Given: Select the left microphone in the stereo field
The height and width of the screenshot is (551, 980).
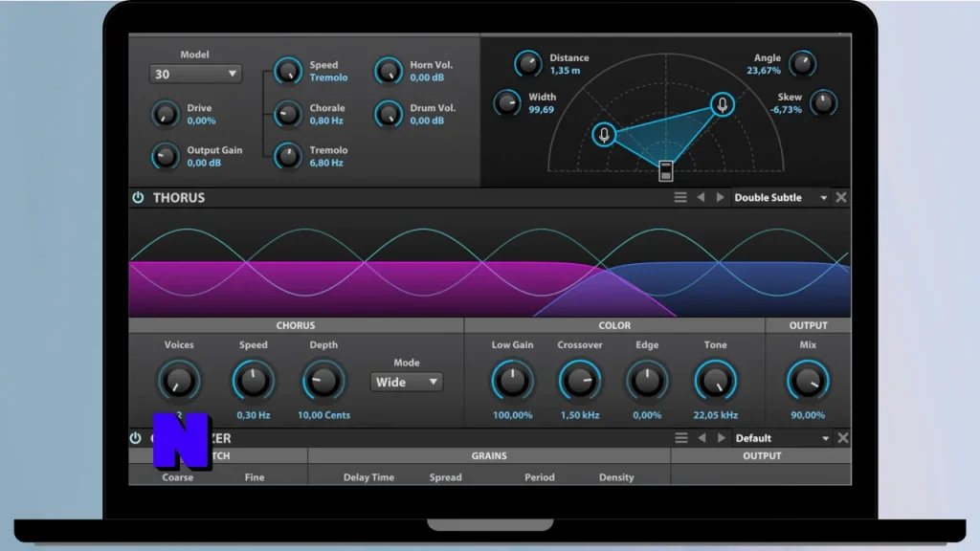Looking at the screenshot, I should click(x=604, y=134).
